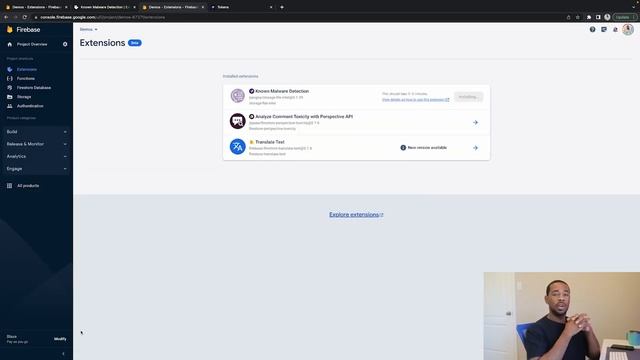Open the browser extensions puzzle icon
This screenshot has height=360, width=640.
(x=589, y=17)
